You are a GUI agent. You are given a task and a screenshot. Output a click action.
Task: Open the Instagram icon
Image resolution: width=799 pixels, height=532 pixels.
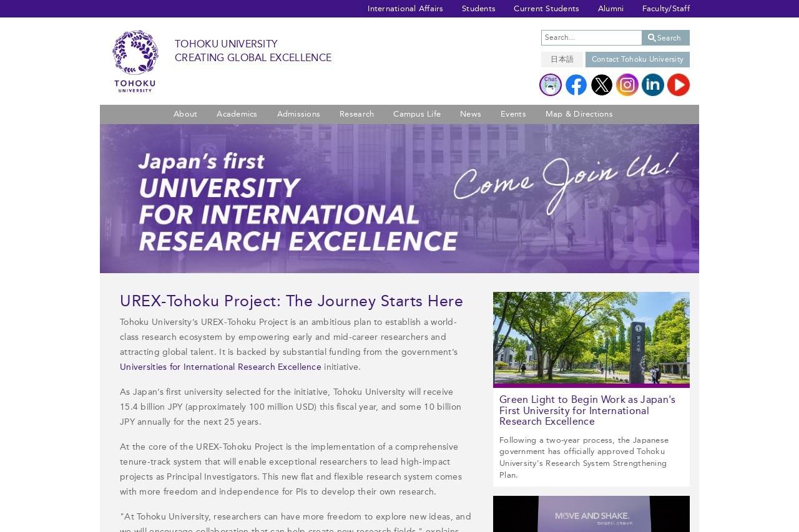tap(627, 85)
